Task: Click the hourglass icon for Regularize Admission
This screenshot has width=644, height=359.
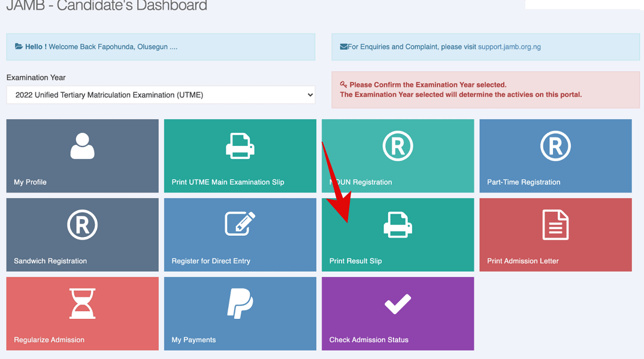Action: (82, 303)
